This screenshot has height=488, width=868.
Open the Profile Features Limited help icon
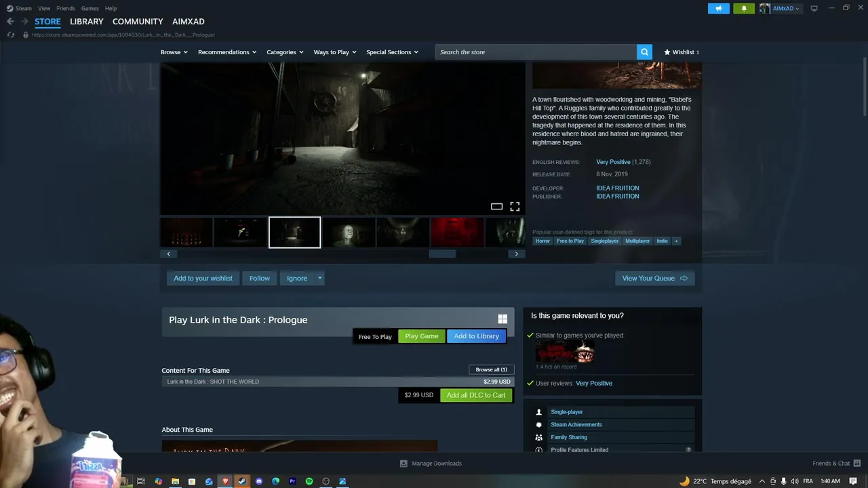[688, 450]
